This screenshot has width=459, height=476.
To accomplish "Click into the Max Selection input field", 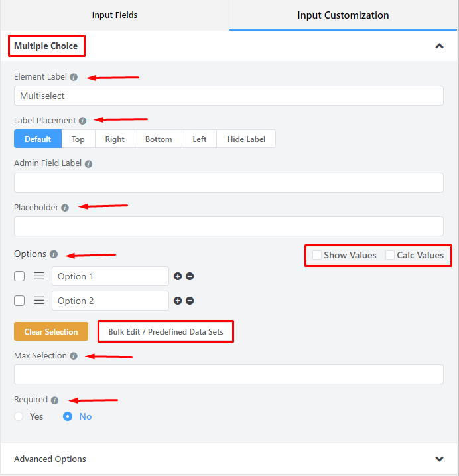I will click(228, 374).
